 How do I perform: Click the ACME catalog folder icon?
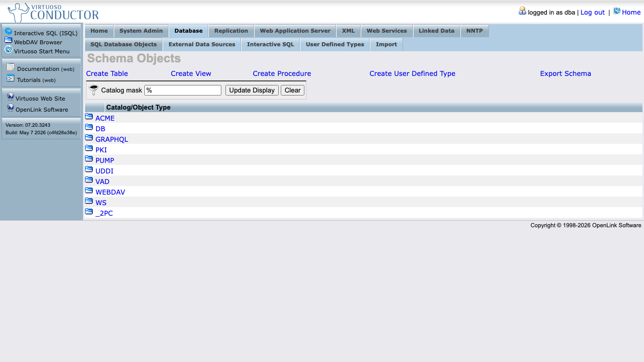point(89,117)
